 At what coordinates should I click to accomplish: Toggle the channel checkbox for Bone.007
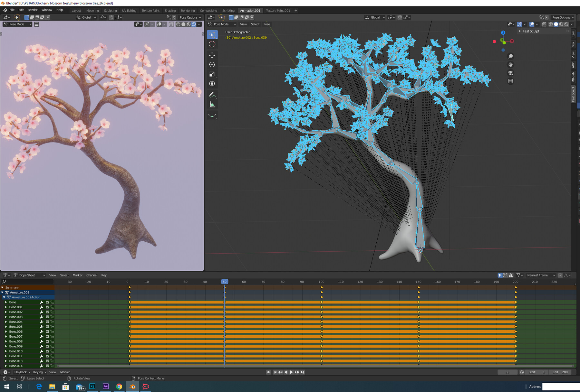pyautogui.click(x=47, y=337)
